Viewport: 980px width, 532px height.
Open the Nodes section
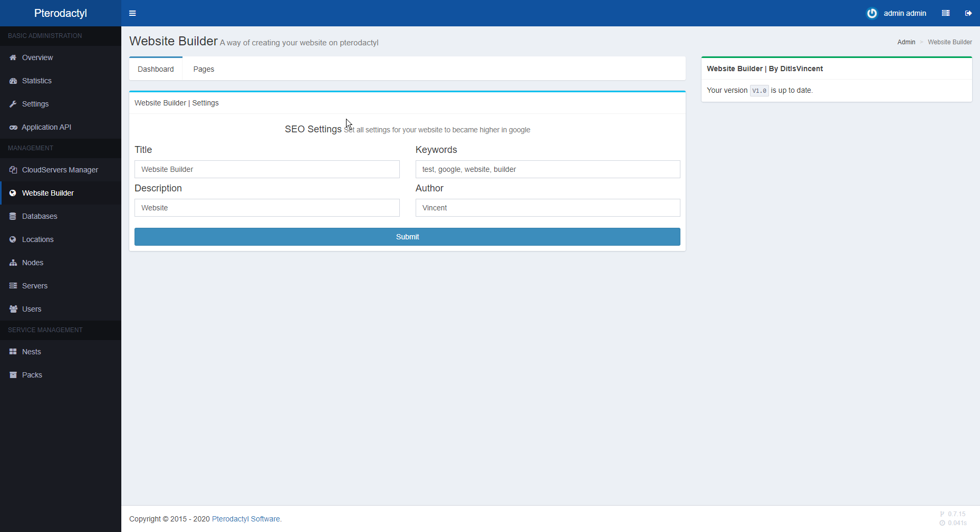tap(33, 263)
